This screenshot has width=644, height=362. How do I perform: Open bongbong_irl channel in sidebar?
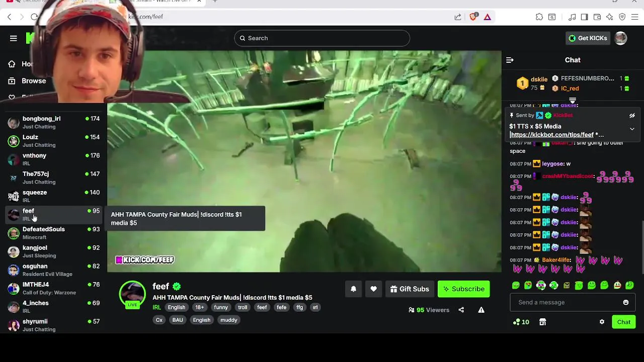(x=53, y=123)
